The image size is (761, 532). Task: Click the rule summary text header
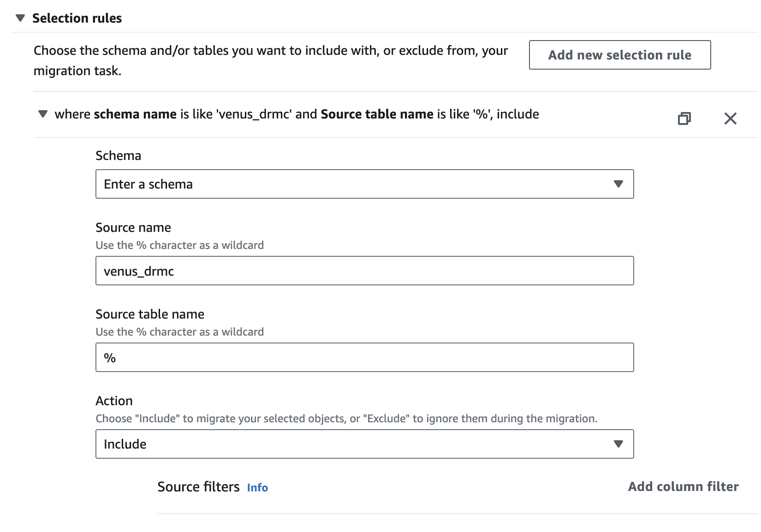tap(297, 114)
